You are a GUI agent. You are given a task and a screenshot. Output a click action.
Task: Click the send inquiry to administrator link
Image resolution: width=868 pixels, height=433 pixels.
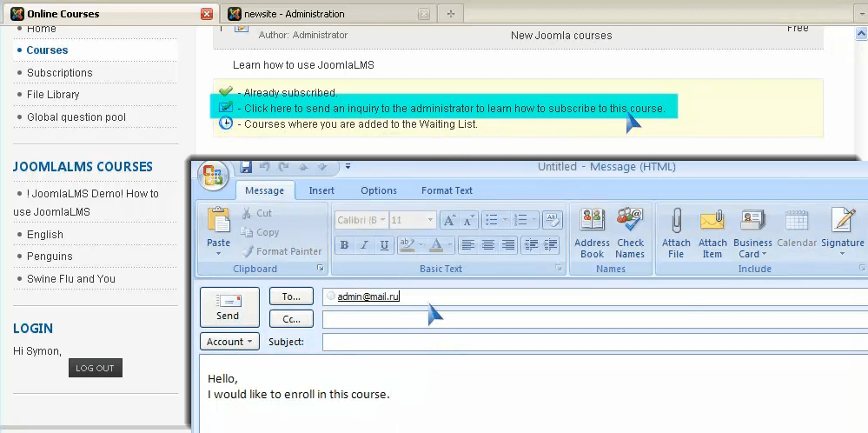(454, 109)
